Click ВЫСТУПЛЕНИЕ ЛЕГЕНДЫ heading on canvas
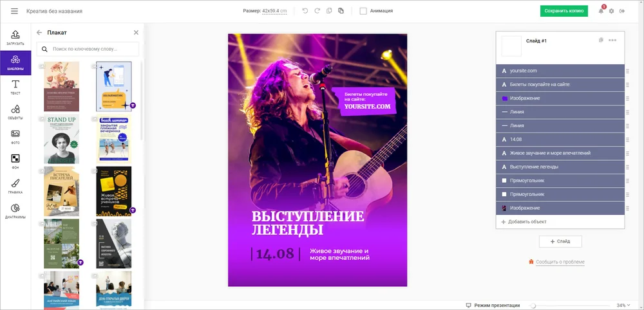Viewport: 644px width, 310px height. (308, 223)
